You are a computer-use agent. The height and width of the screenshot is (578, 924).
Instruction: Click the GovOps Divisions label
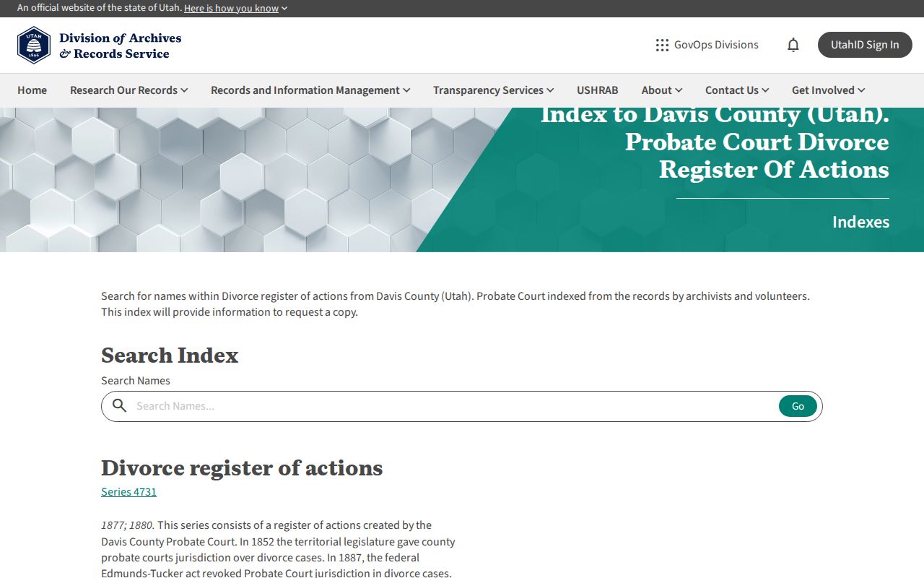pos(716,45)
